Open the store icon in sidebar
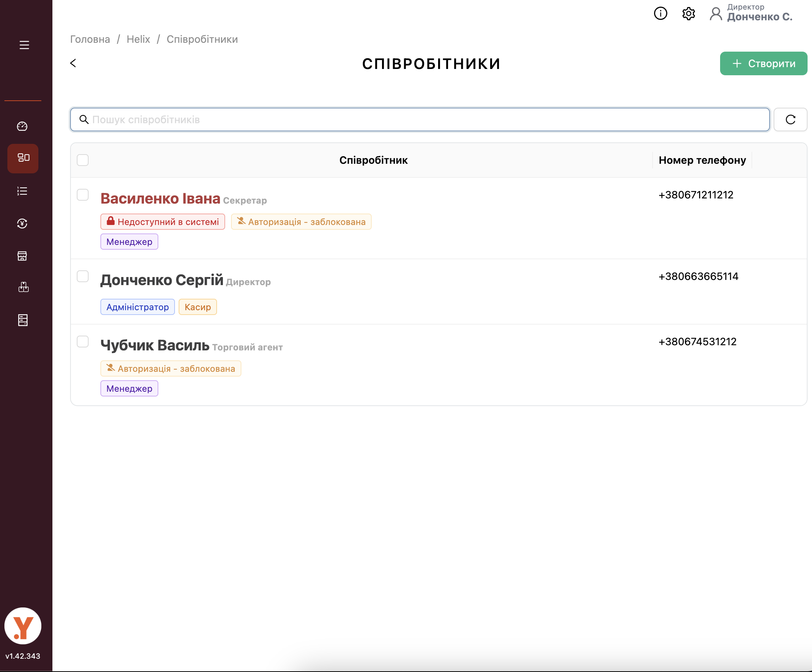This screenshot has height=672, width=812. [x=23, y=256]
